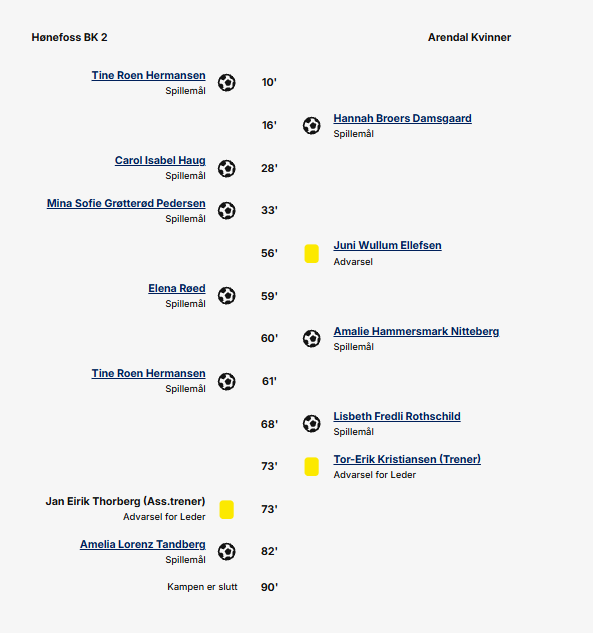
Task: Open Tor-Erik Kristiansen (Trener) link
Action: 407,459
